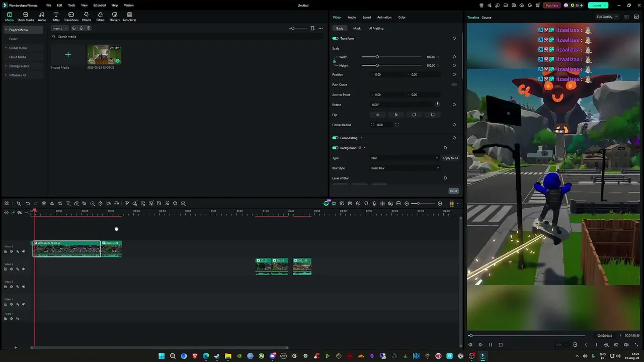Viewport: 644px width, 362px height.
Task: Switch to the Audio properties tab
Action: pyautogui.click(x=352, y=17)
